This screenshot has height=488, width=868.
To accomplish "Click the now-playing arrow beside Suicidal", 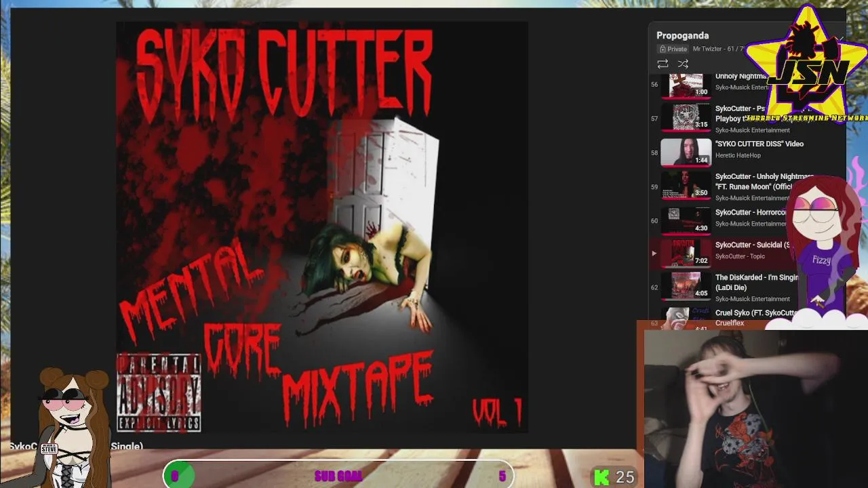I will pyautogui.click(x=654, y=253).
